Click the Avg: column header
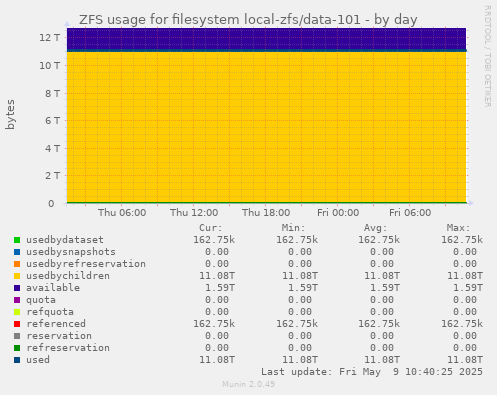 376,228
